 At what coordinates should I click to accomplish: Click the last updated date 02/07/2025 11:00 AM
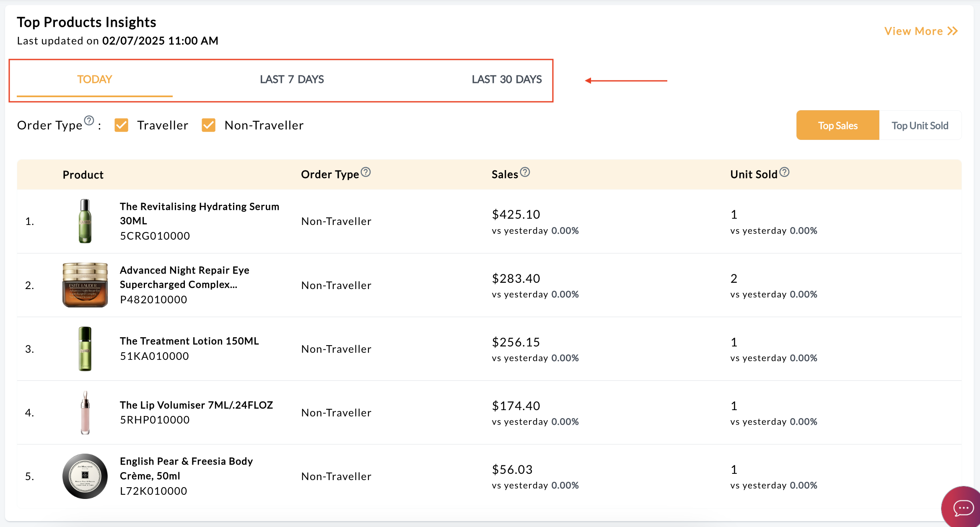tap(160, 41)
